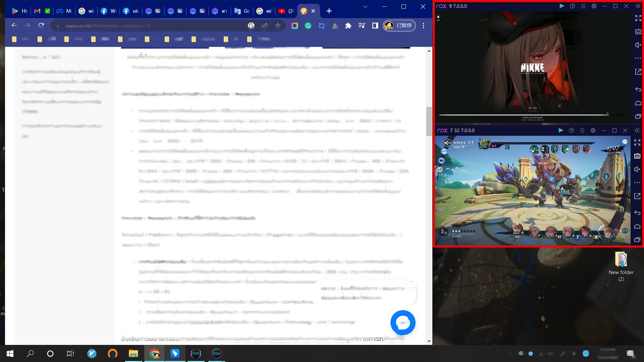Collapse bottom Nox sidebar with double chevron

[x=637, y=130]
